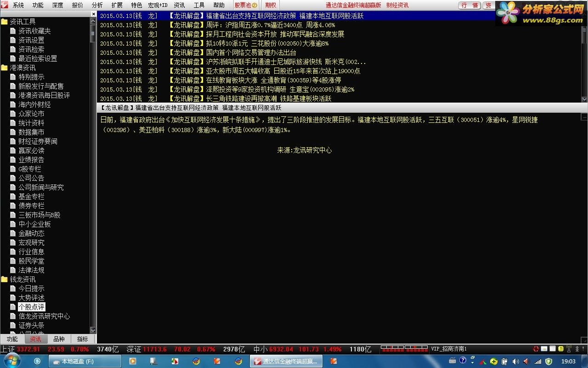This screenshot has height=368, width=588.
Task: Open the 扩展 menu
Action: (117, 6)
